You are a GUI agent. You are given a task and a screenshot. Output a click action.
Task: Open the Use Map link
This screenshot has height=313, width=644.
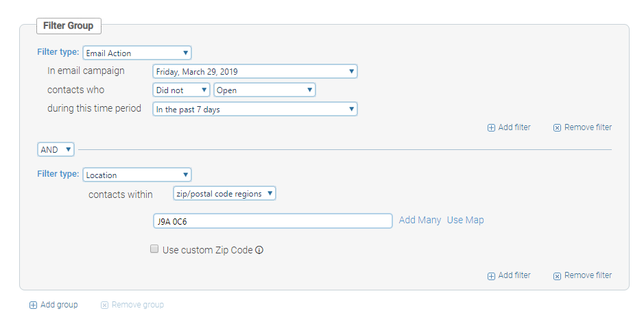pyautogui.click(x=465, y=221)
